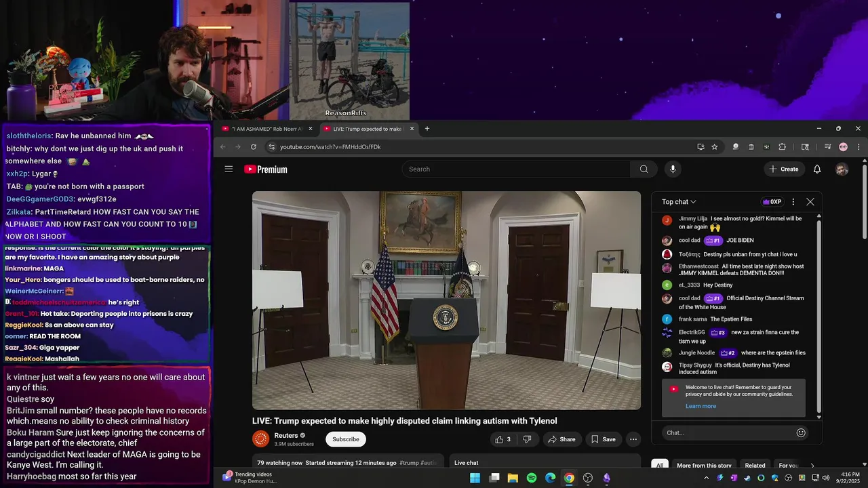Close the live chat panel
Image resolution: width=868 pixels, height=488 pixels.
pos(810,202)
